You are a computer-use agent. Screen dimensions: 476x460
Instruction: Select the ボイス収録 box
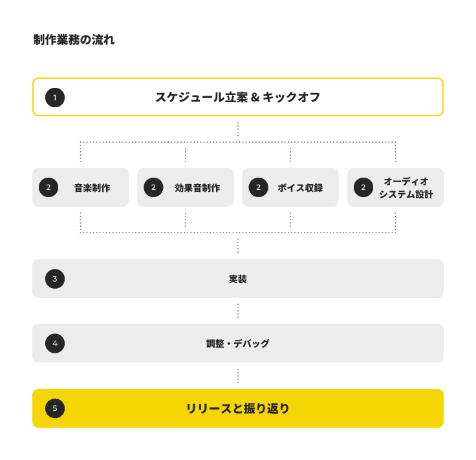click(x=290, y=187)
